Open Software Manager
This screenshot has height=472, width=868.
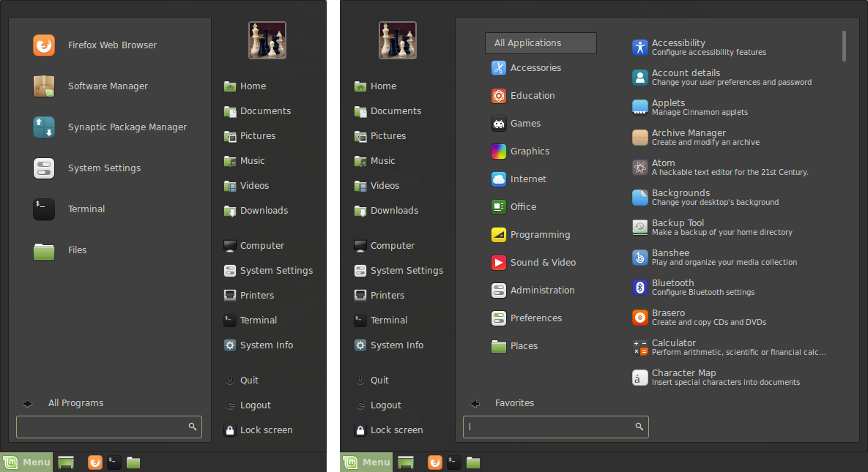coord(107,86)
